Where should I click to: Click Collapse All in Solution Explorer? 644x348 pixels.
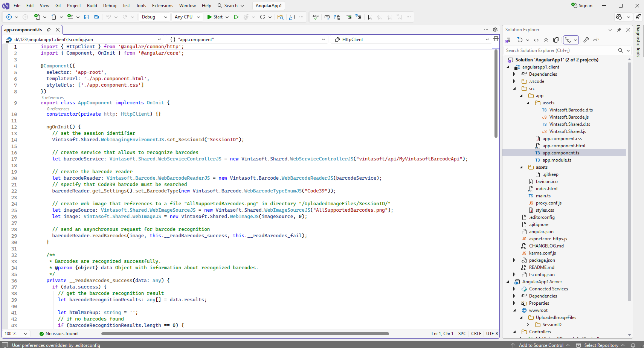546,40
